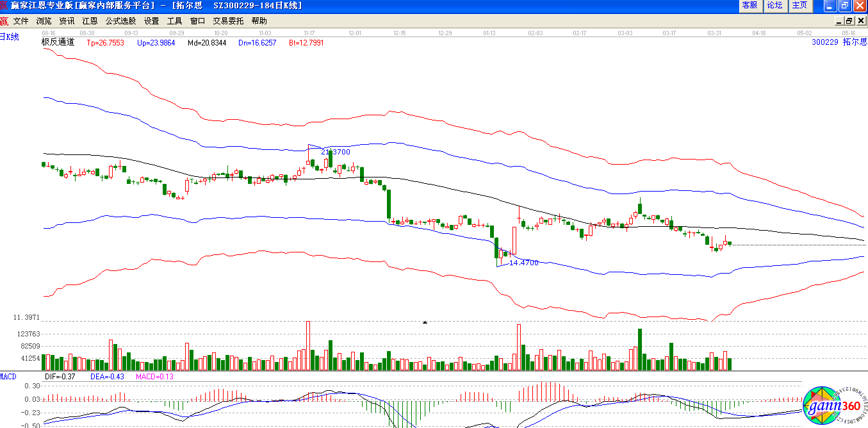Open the 资讯 menu
This screenshot has width=868, height=428.
(x=67, y=21)
